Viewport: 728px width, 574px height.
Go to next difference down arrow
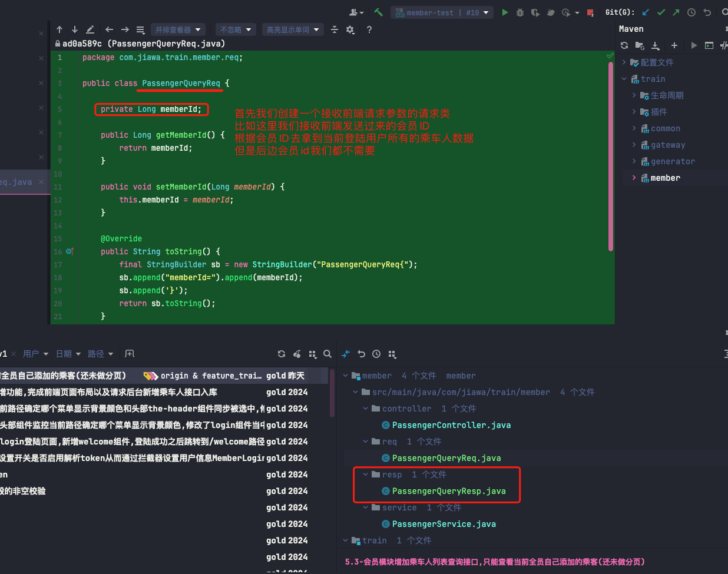[74, 29]
